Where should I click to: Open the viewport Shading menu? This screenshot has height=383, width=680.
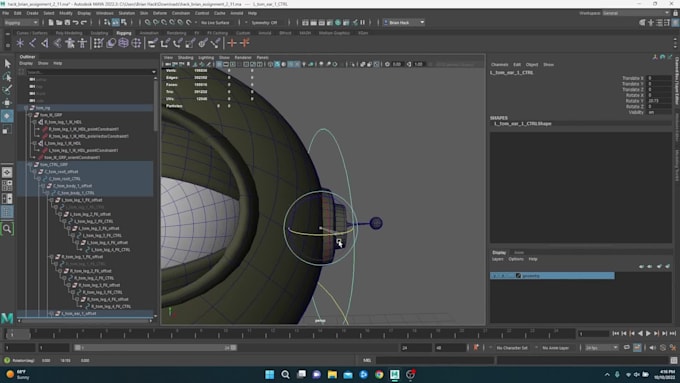coord(186,58)
